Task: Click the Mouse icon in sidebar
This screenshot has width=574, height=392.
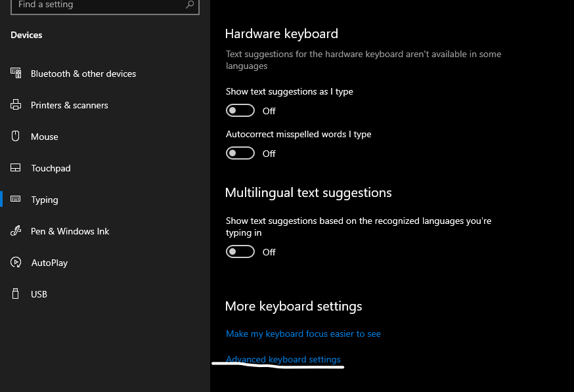Action: coord(15,136)
